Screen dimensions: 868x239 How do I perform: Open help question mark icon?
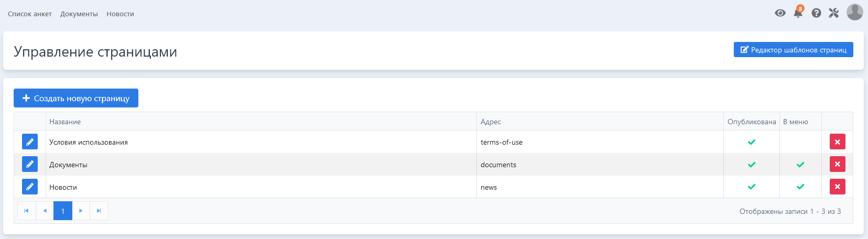[816, 13]
